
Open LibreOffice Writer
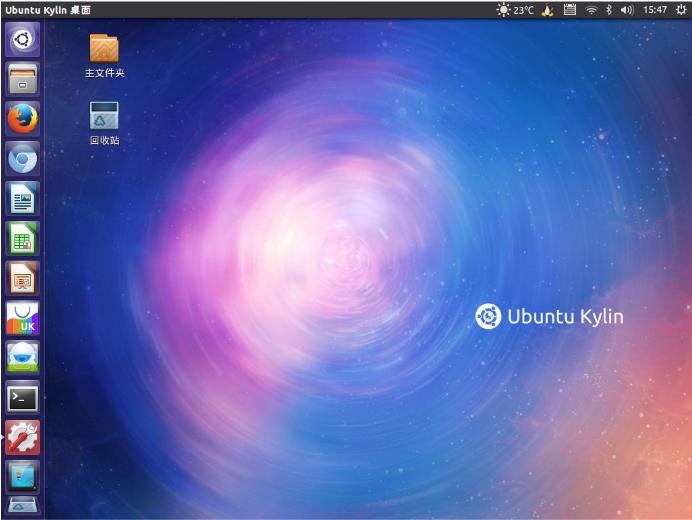pyautogui.click(x=23, y=199)
